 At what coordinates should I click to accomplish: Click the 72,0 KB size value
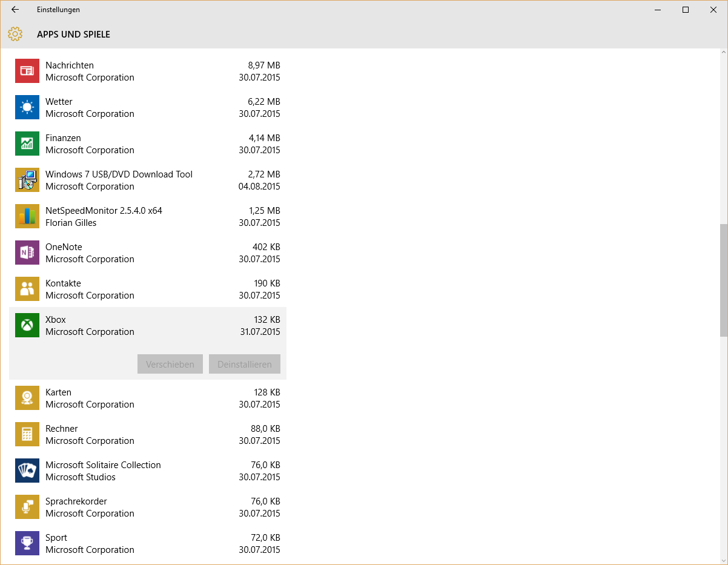click(265, 538)
